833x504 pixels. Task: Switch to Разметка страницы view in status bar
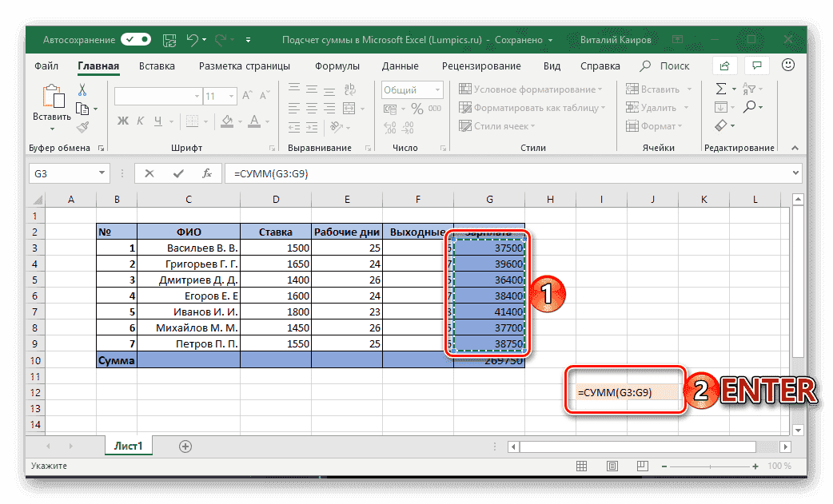coord(612,466)
